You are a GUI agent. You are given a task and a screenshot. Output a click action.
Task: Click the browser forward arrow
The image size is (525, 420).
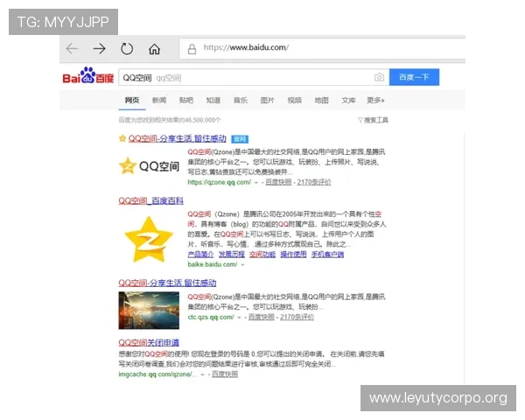point(99,49)
